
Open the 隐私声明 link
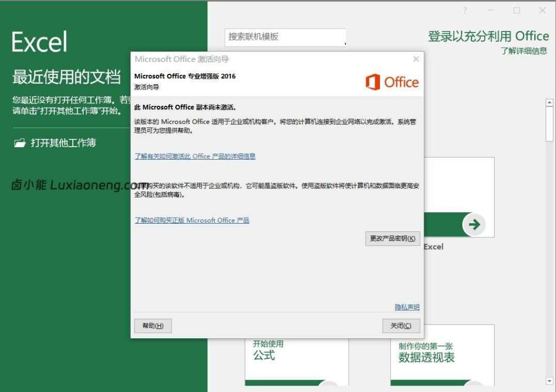point(407,307)
